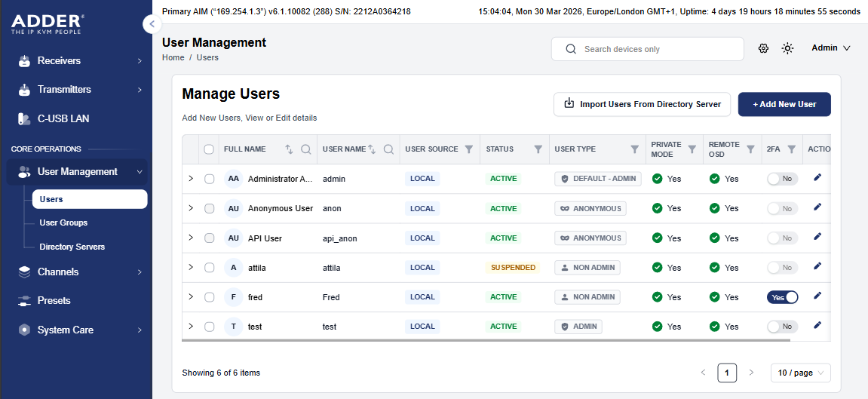Image resolution: width=868 pixels, height=399 pixels.
Task: Expand the fred row details
Action: [191, 296]
